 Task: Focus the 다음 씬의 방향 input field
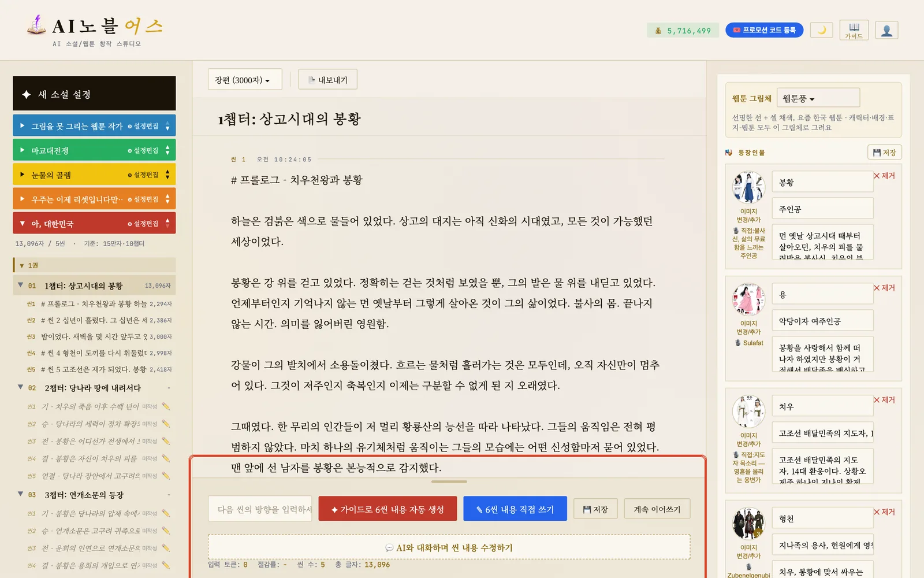point(260,509)
